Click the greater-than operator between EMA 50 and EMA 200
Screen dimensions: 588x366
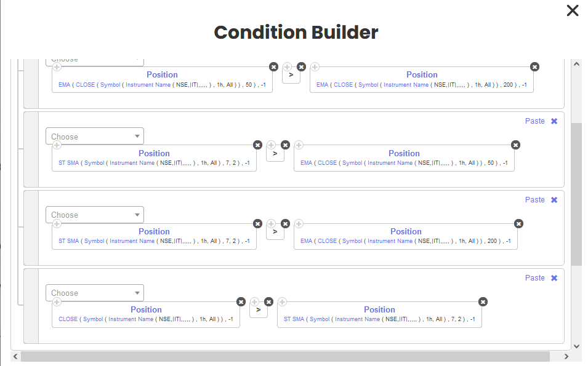(291, 75)
